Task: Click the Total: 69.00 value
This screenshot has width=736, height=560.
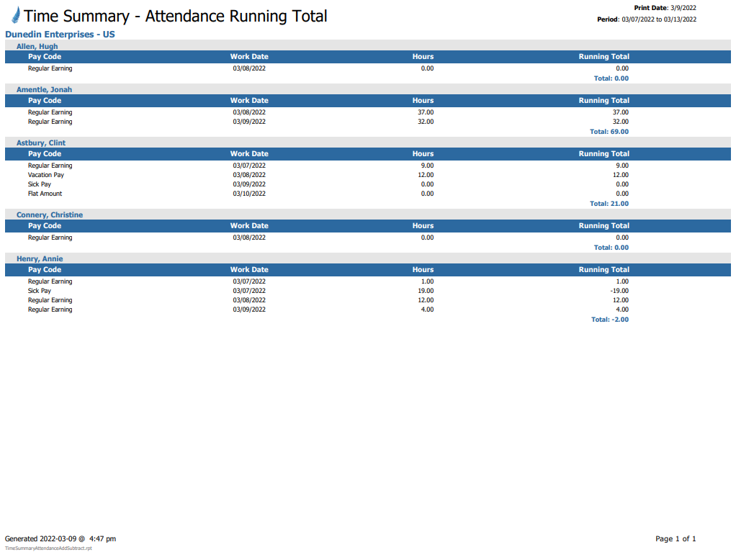Action: coord(609,132)
